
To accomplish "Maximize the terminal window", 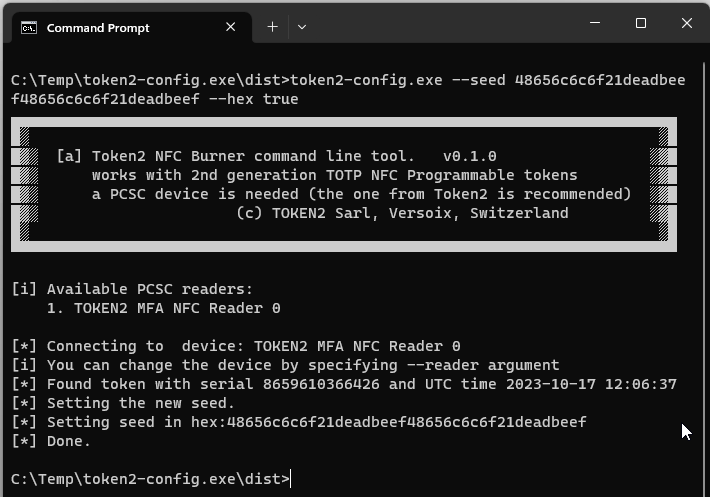I will (641, 23).
